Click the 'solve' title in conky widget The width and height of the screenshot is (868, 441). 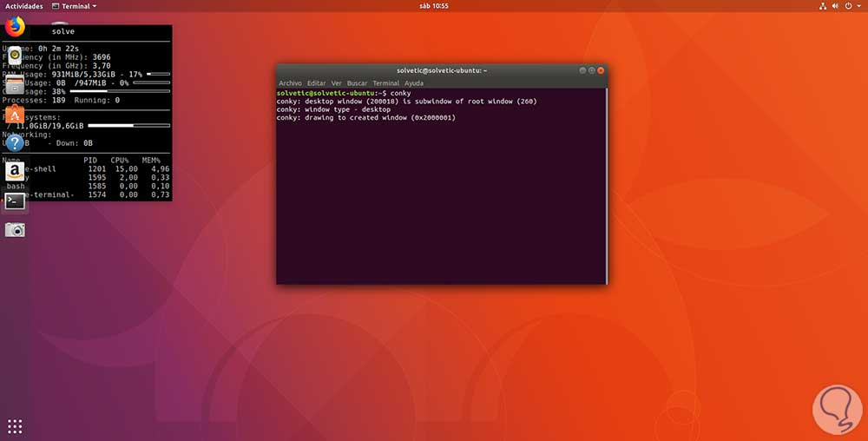[63, 31]
